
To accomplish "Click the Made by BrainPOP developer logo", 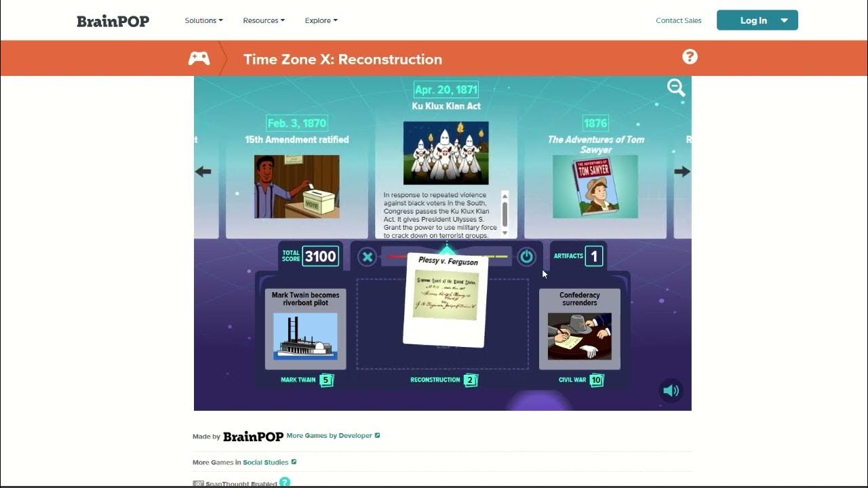I will tap(253, 436).
